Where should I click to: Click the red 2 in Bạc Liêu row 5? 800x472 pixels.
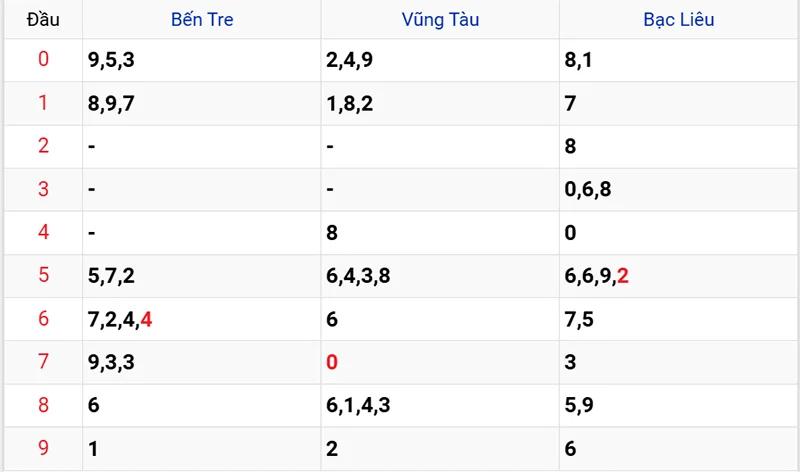pyautogui.click(x=623, y=276)
